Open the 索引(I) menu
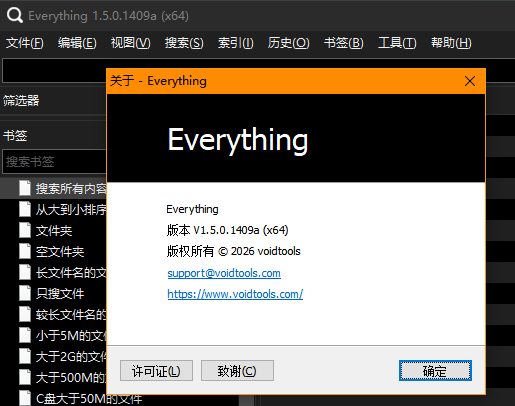The height and width of the screenshot is (406, 515). pos(236,43)
